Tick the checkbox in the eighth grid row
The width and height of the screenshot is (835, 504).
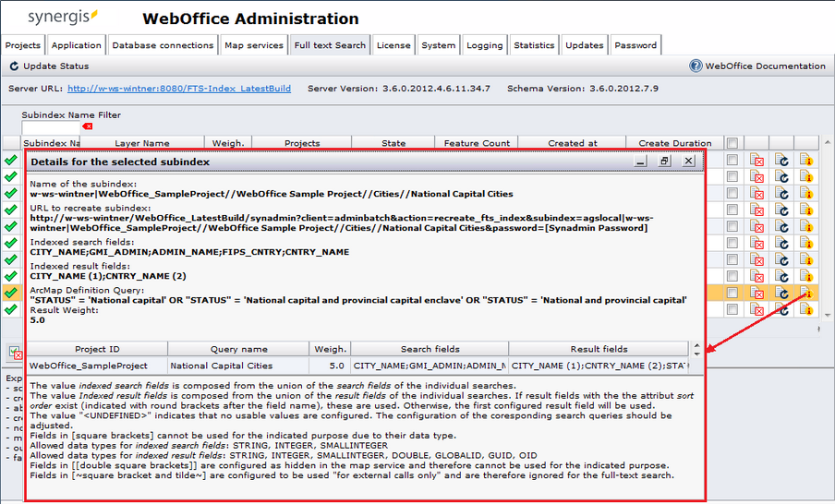(732, 276)
